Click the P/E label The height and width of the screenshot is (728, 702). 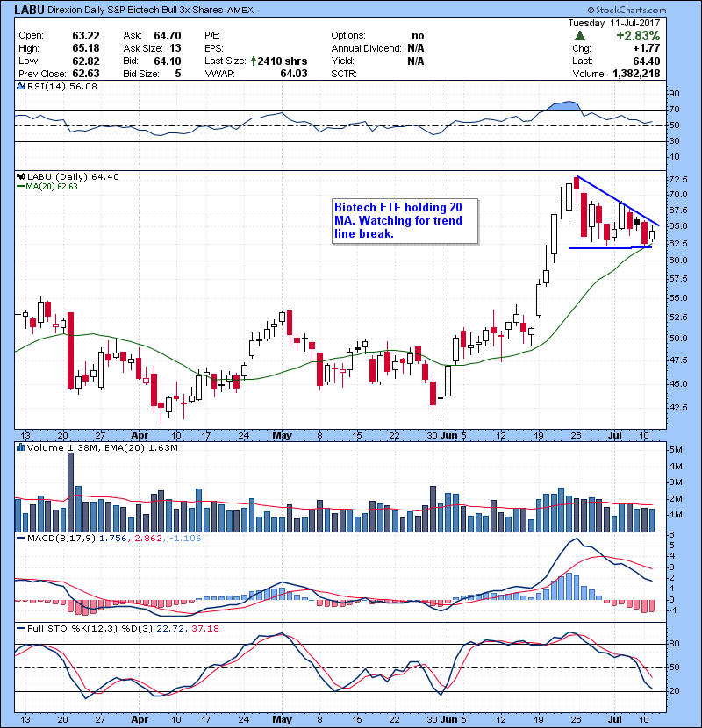click(211, 36)
